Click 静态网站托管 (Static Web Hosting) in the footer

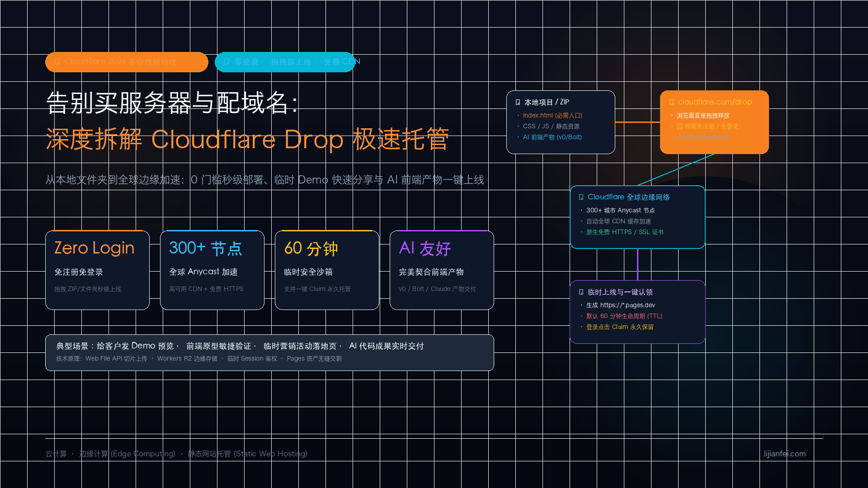click(x=248, y=454)
